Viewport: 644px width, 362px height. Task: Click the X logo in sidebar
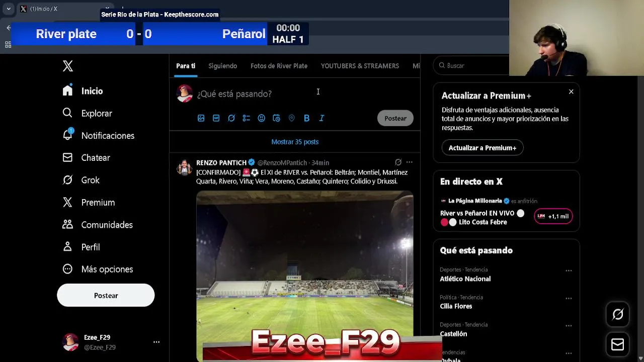tap(68, 66)
